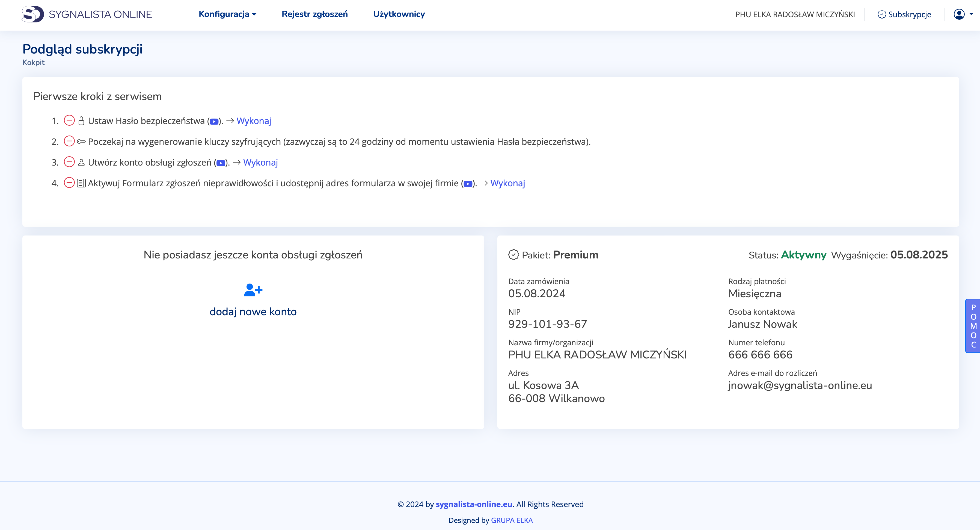Click the add-user plus icon
This screenshot has width=980, height=530.
(253, 290)
